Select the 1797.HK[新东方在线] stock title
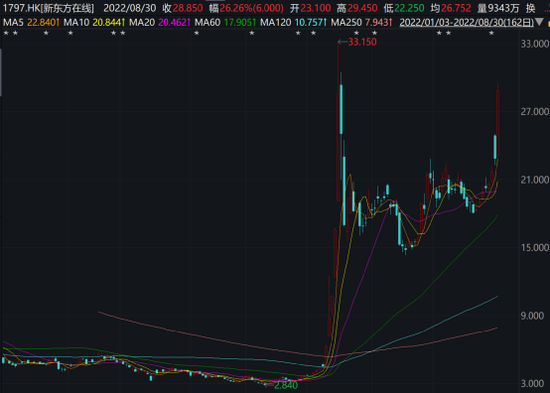The width and height of the screenshot is (550, 393). (x=48, y=8)
